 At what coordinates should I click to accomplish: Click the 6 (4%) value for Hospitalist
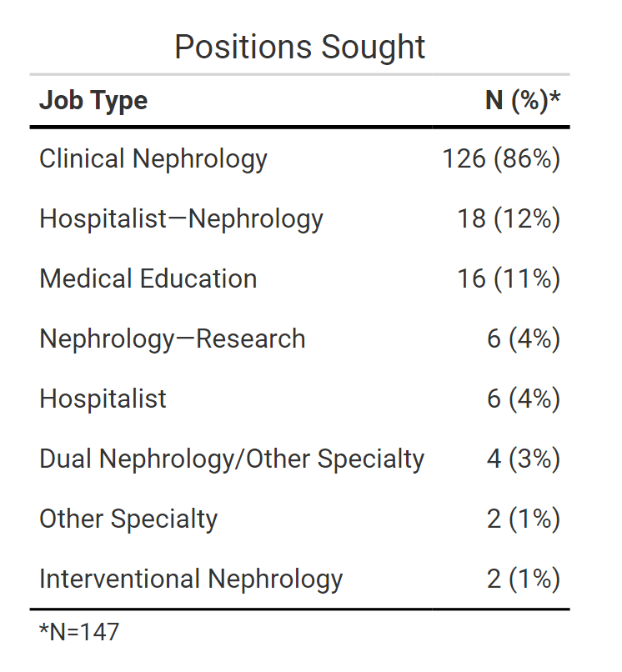(524, 399)
